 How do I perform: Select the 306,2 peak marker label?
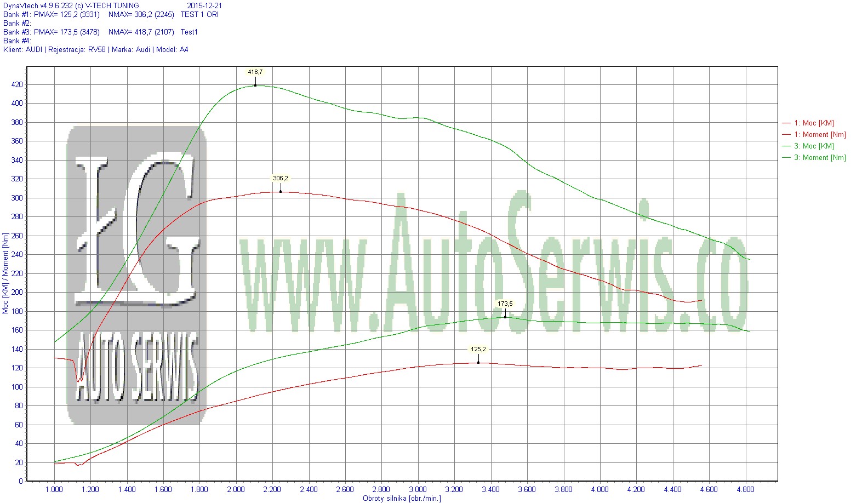pyautogui.click(x=280, y=178)
